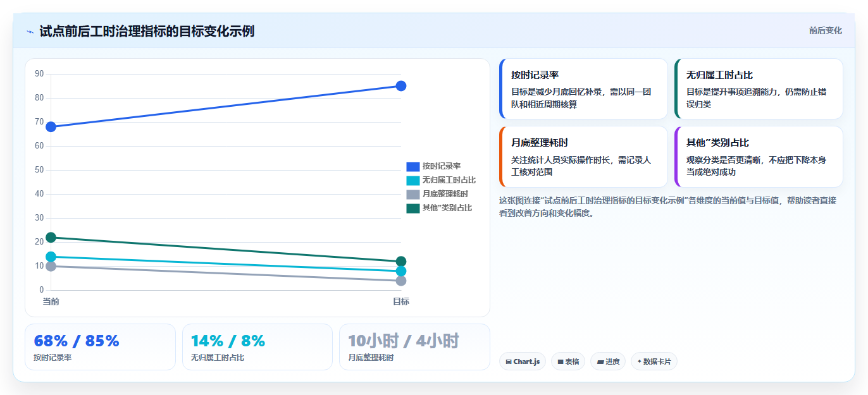Click the icon inside 进度 chip
The height and width of the screenshot is (395, 868).
click(x=600, y=362)
